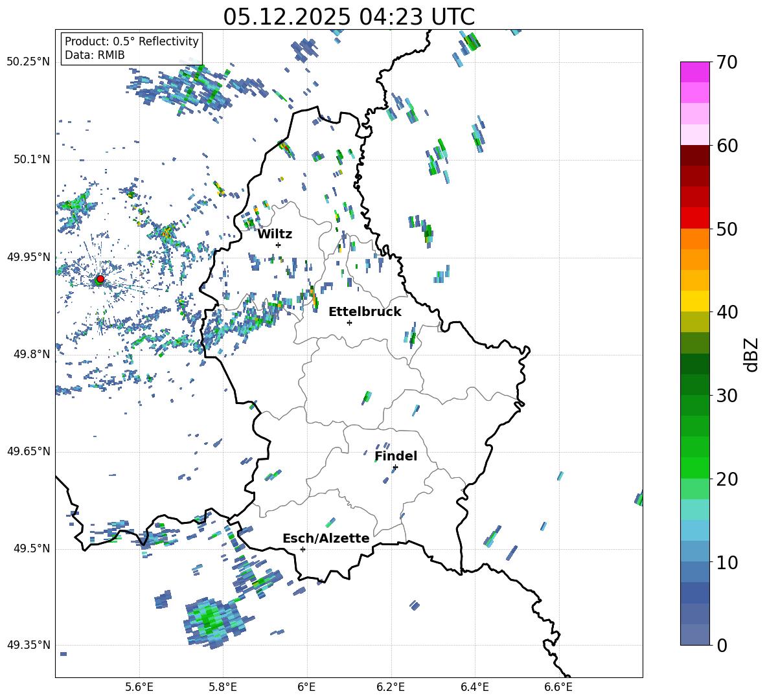Pick the bright red swatch just above 50 dBZ
This screenshot has width=767, height=700.
(694, 218)
